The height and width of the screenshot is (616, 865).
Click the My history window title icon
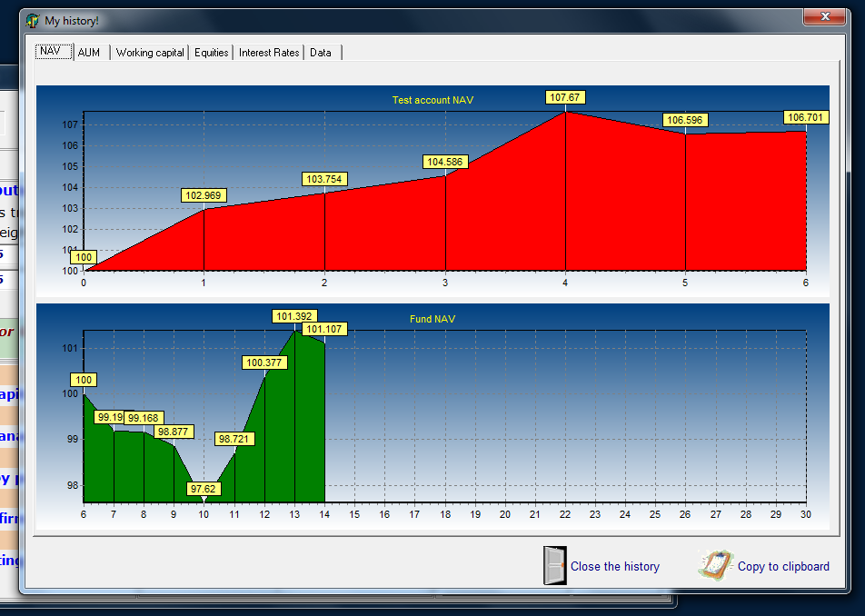coord(33,21)
